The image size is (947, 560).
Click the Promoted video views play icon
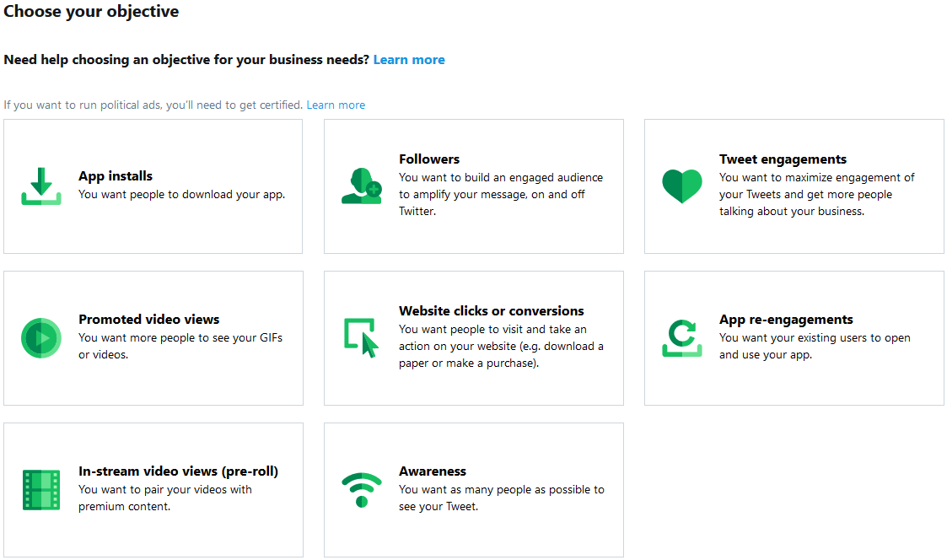coord(41,338)
